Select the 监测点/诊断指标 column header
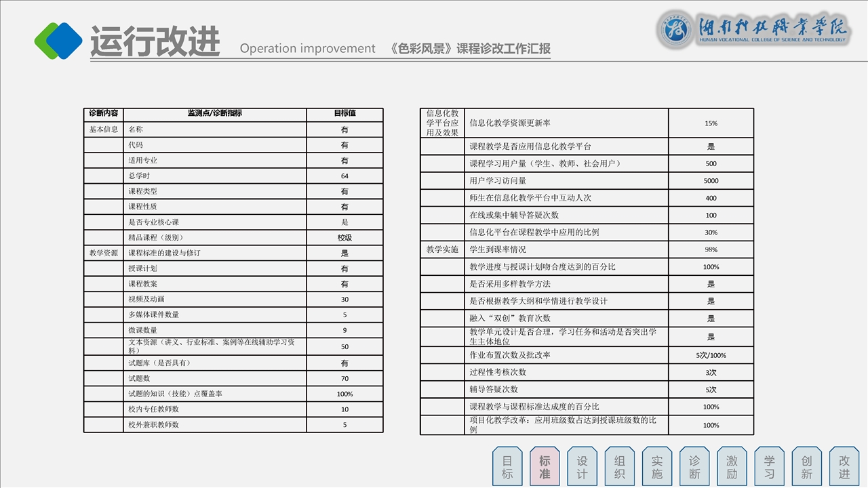The height and width of the screenshot is (488, 868). (x=214, y=113)
